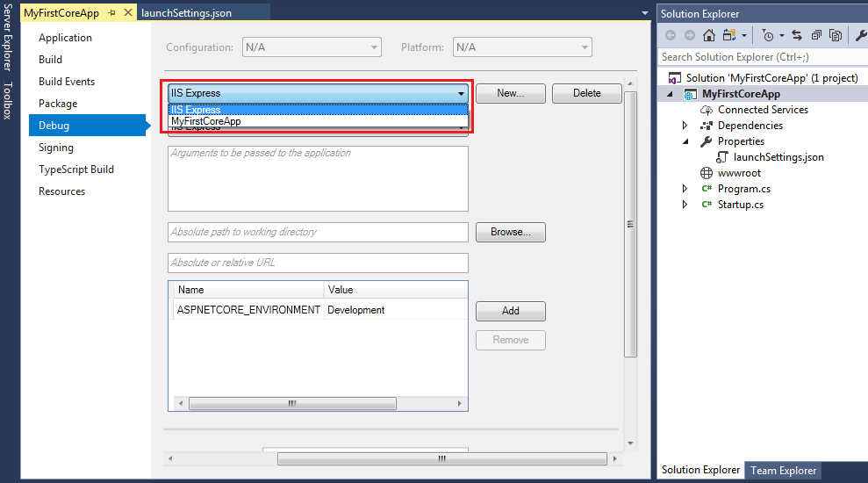Click the Switch Views folder icon
The image size is (868, 483).
(x=729, y=35)
